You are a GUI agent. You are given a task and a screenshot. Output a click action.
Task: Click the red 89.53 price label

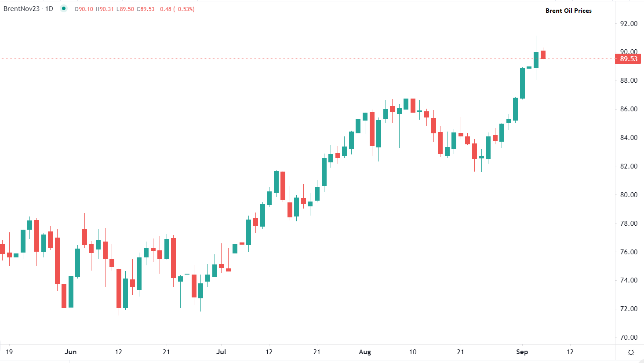pyautogui.click(x=627, y=59)
